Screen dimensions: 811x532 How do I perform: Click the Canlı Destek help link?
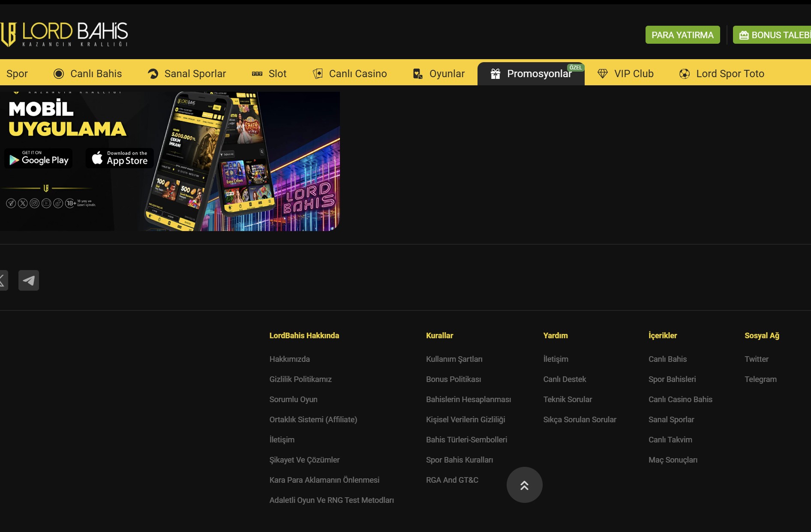pos(564,379)
